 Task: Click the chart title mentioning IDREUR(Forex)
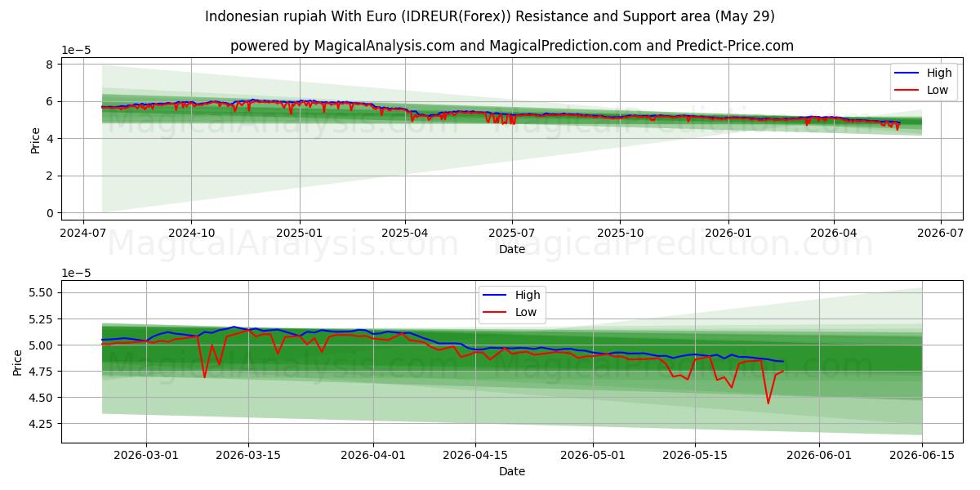click(490, 16)
